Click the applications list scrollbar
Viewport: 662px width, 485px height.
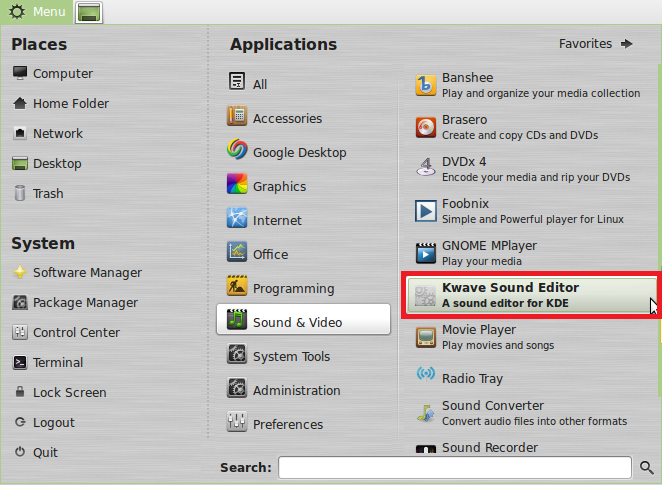coord(659,230)
